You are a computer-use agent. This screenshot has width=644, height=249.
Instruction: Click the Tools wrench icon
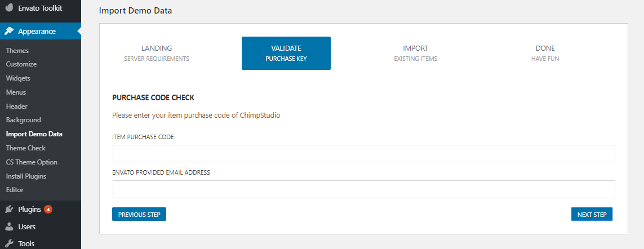tap(9, 243)
